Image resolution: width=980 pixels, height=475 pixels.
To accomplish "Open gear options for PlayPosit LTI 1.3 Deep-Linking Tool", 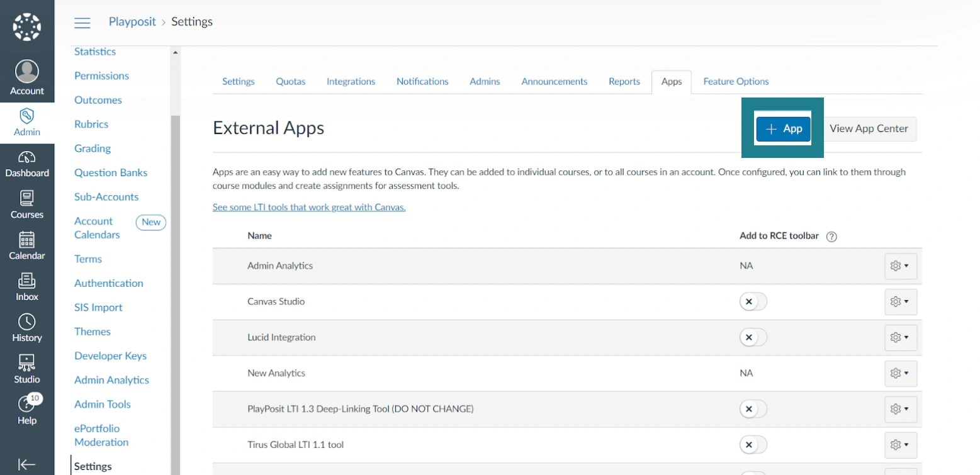I will pos(901,410).
